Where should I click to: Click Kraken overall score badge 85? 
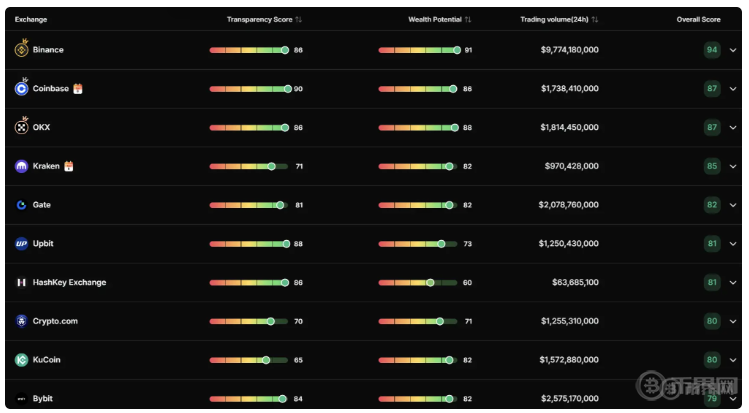coord(712,166)
